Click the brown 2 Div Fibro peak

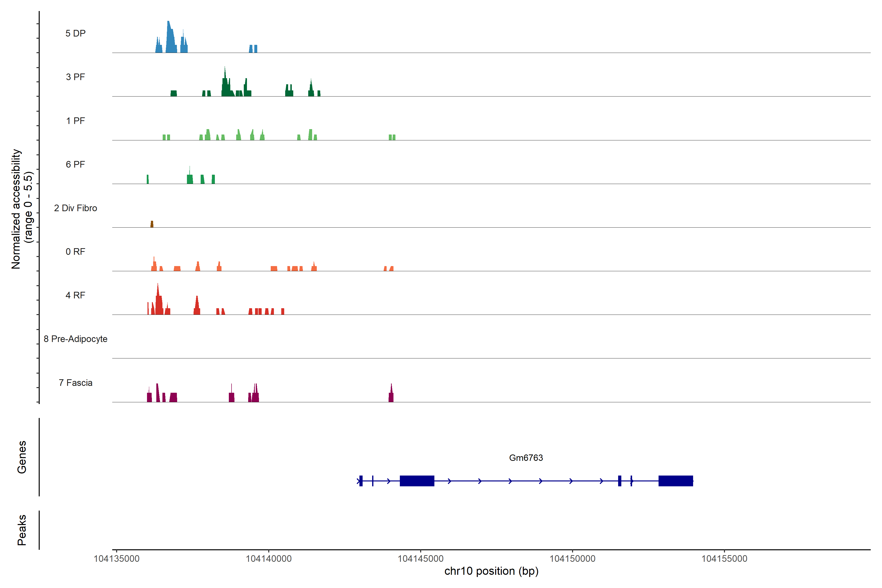(152, 224)
